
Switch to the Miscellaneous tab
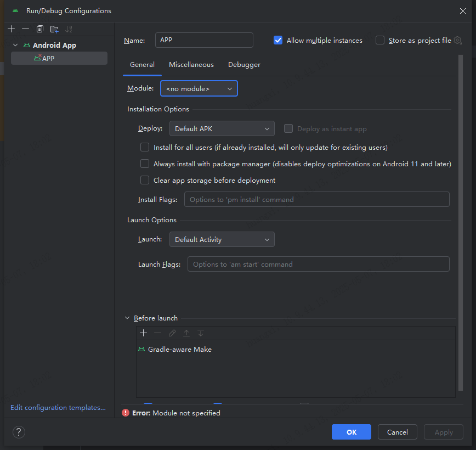[x=191, y=65]
